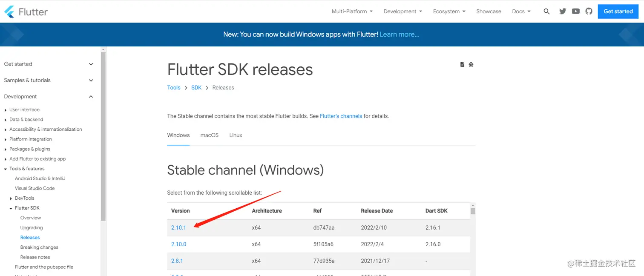
Task: Open the Breaking changes page
Action: 39,247
